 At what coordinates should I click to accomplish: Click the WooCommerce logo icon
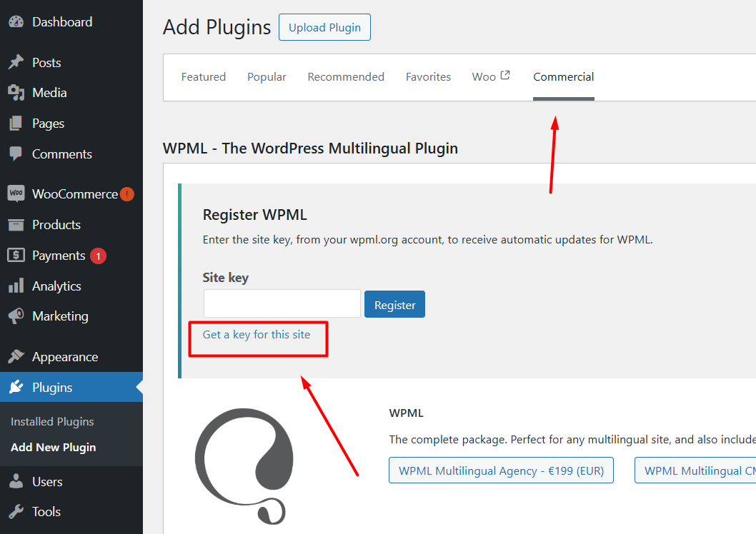16,193
